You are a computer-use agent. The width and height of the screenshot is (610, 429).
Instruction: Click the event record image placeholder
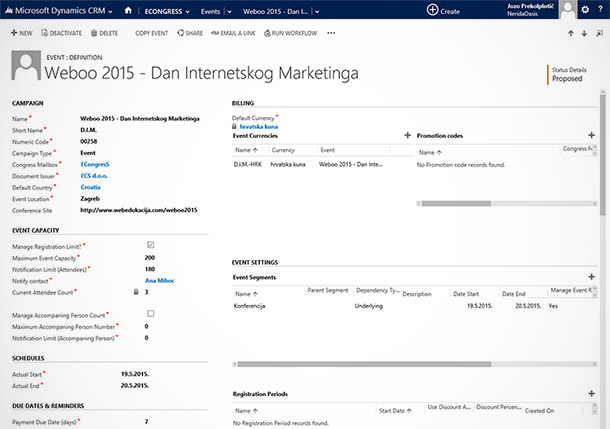(26, 65)
